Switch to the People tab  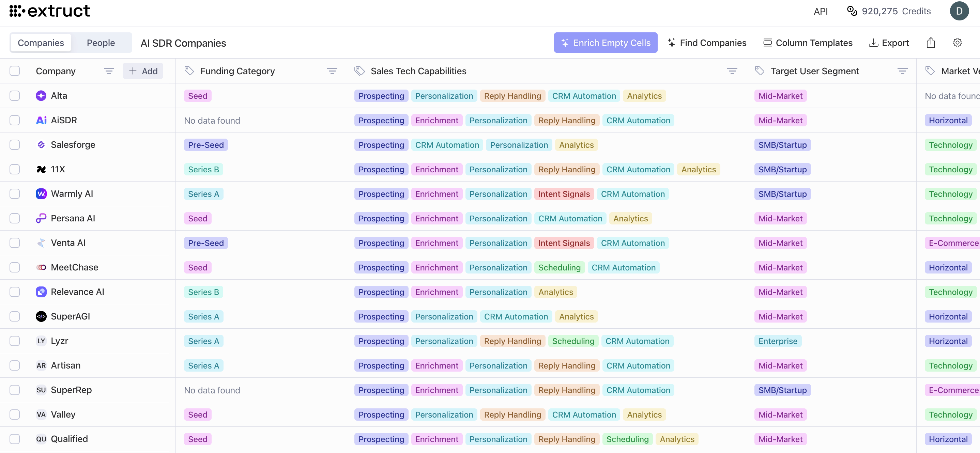pos(101,43)
